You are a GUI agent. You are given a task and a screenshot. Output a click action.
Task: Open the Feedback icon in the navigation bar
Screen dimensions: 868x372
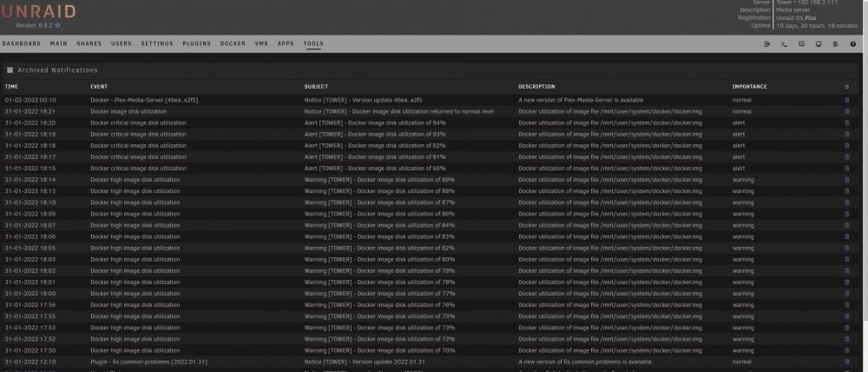(801, 43)
